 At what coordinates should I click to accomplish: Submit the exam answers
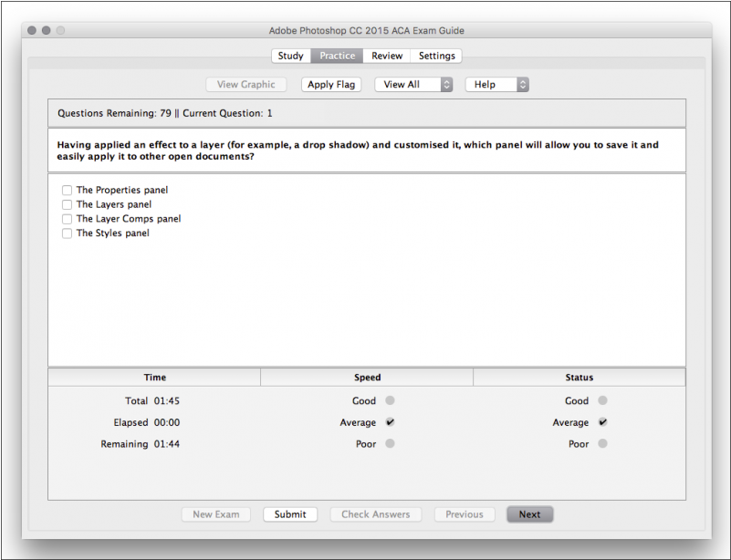(x=290, y=514)
